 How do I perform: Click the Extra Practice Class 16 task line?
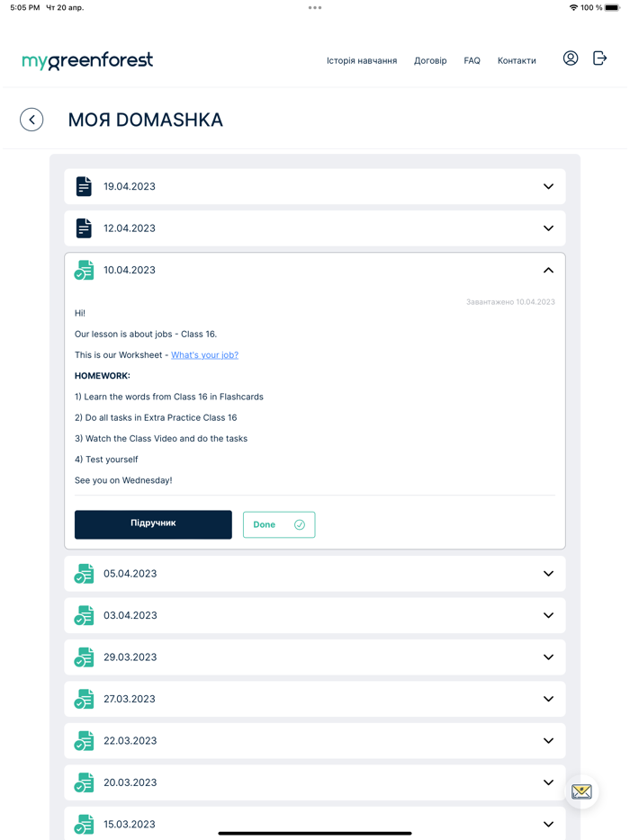pos(156,418)
